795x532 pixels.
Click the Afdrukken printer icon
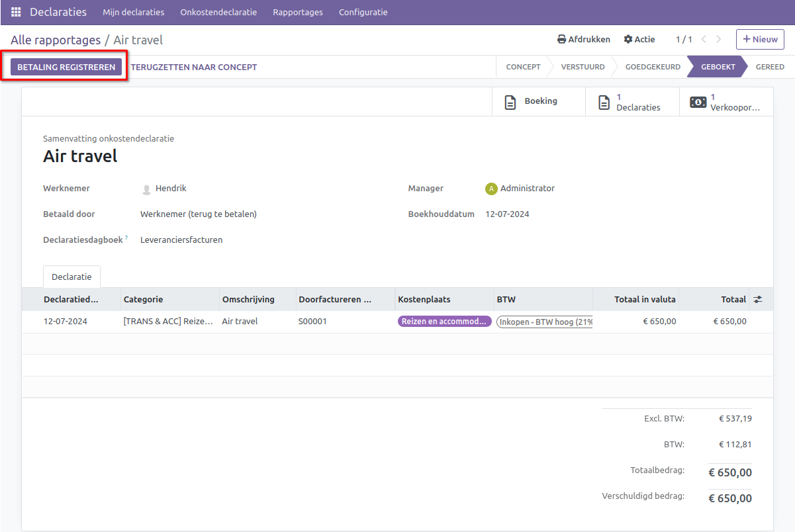[561, 40]
